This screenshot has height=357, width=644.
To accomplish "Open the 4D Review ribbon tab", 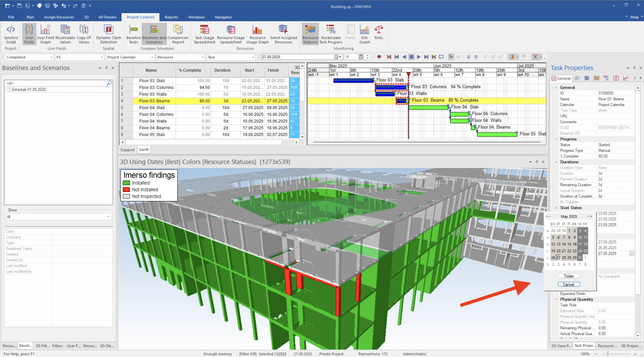I will pyautogui.click(x=107, y=17).
